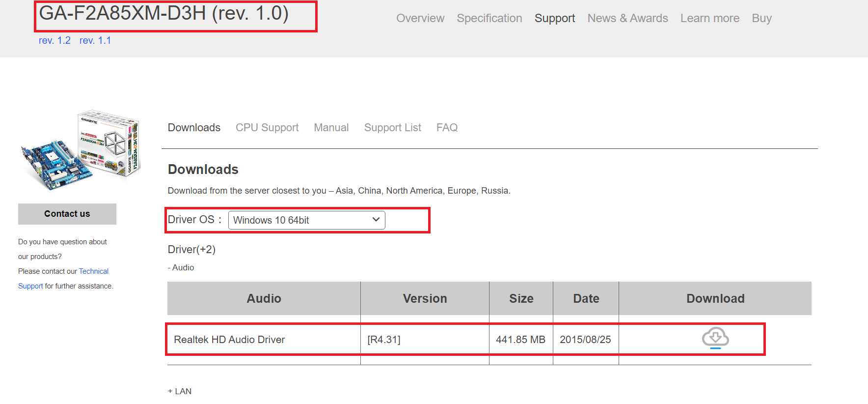Click the Contact us button
The width and height of the screenshot is (868, 404).
click(x=67, y=214)
